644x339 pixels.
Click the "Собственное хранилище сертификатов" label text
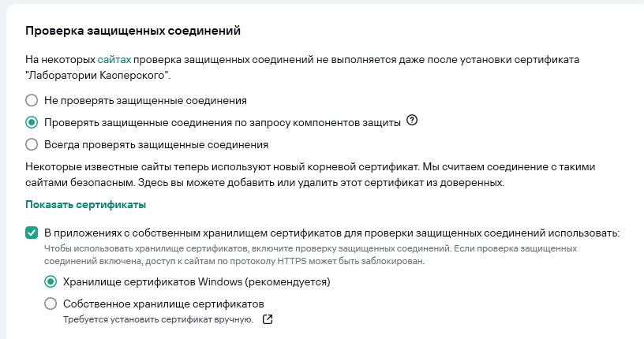163,304
